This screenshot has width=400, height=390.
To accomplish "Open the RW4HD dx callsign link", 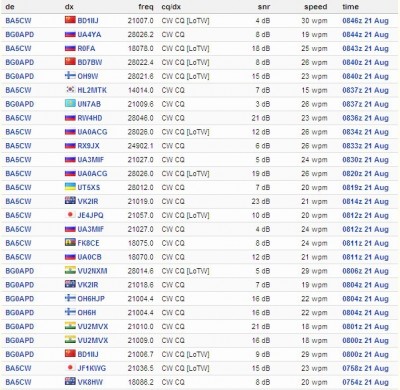I will [90, 118].
